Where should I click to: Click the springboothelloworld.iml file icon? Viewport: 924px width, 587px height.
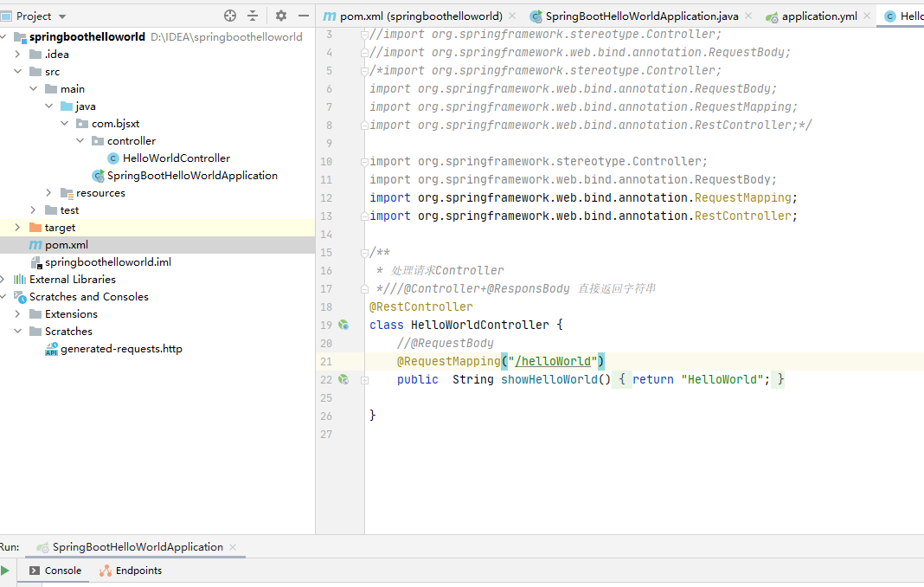click(x=35, y=262)
